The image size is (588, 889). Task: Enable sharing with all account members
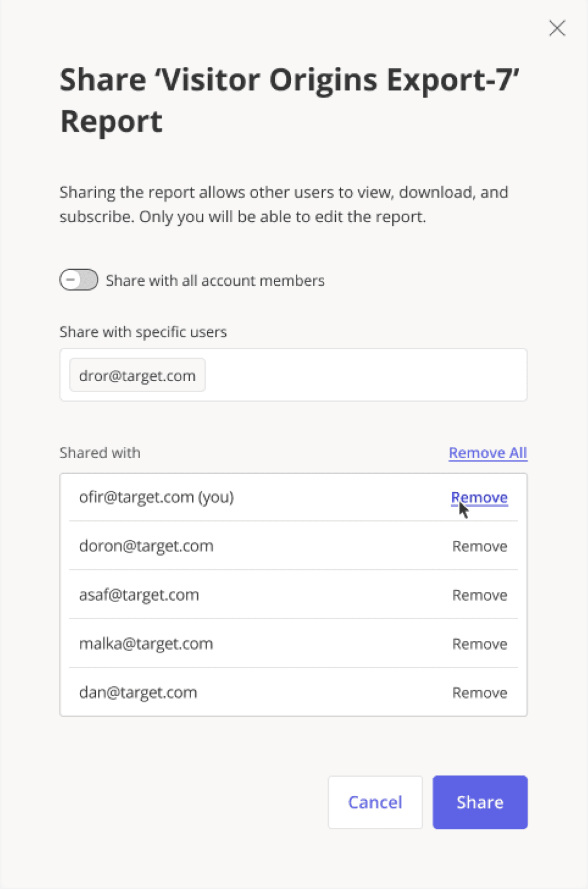coord(78,280)
